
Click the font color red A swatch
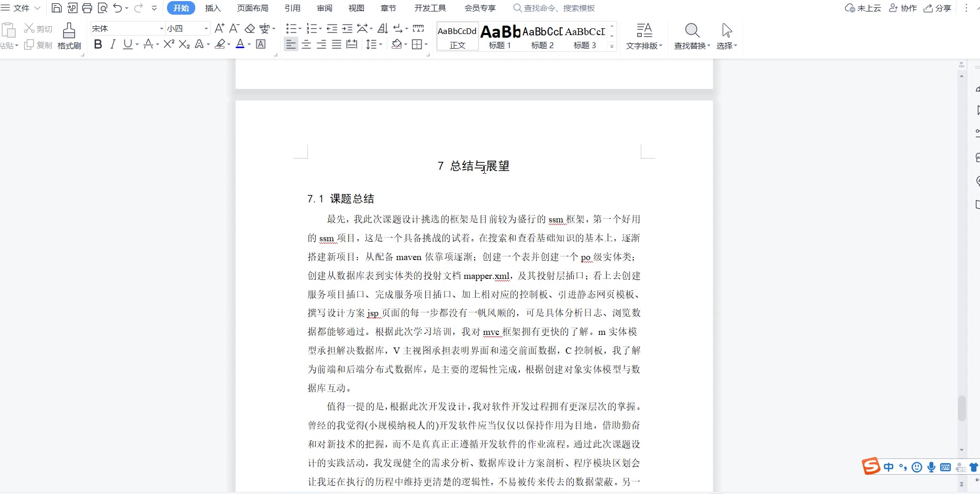[240, 44]
